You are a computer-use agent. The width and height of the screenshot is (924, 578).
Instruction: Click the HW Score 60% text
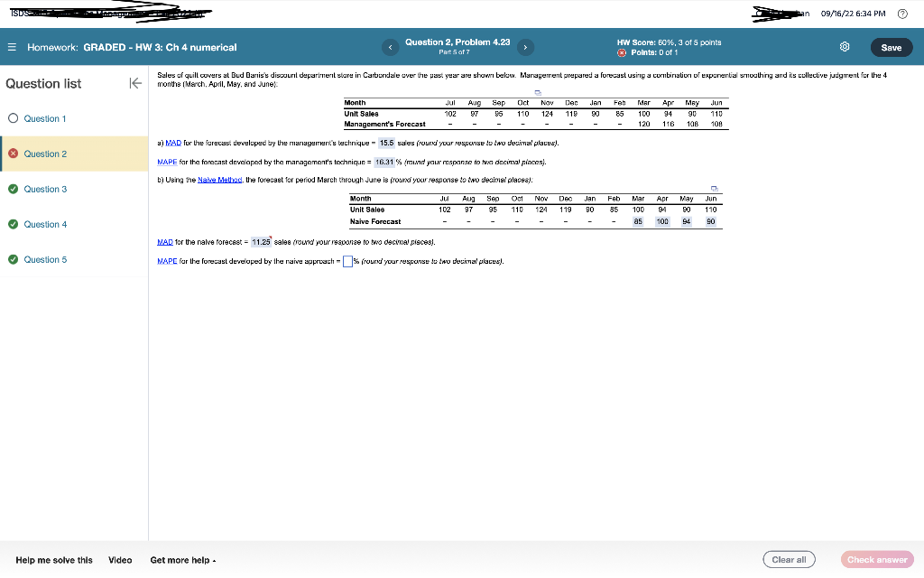coord(669,42)
